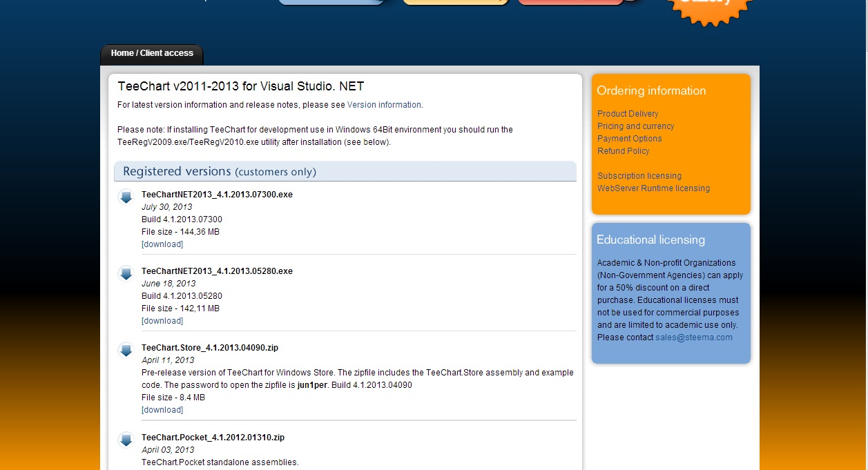Open Pricing and currency link
868x470 pixels.
(636, 126)
